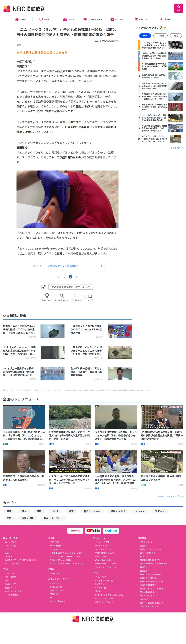Select the 経済 category chip
Image resolution: width=186 pixels, height=644 pixels.
pos(71,511)
